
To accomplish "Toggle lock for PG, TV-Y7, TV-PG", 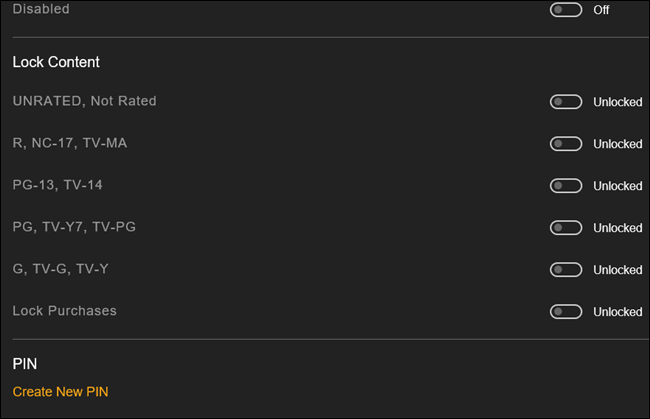I will point(566,228).
